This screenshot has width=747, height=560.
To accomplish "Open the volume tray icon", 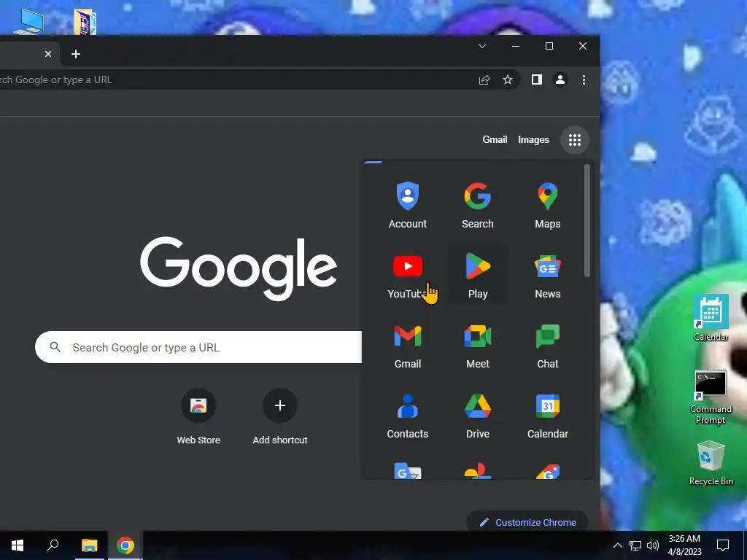I will click(x=653, y=545).
